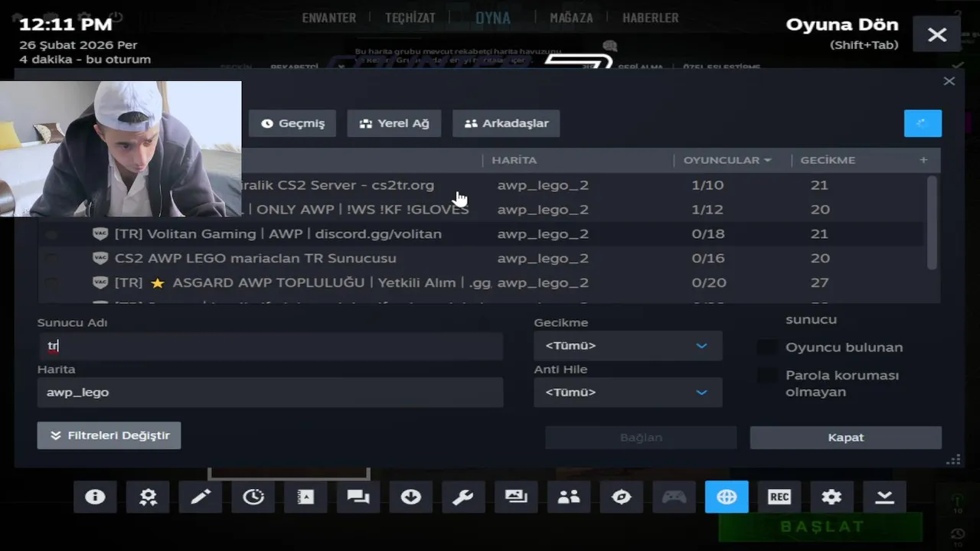The image size is (980, 551).
Task: Open the guides book icon
Action: click(305, 497)
